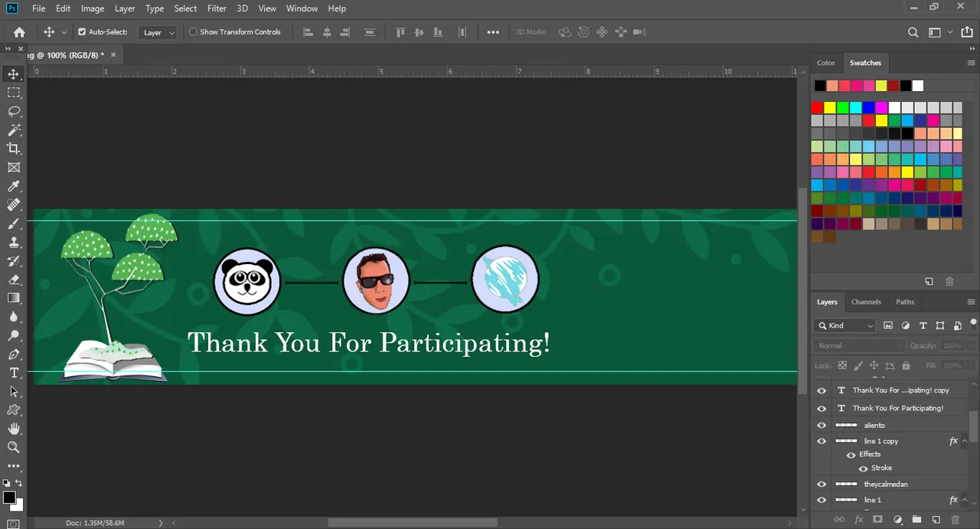Select the Horizontal Type tool
The height and width of the screenshot is (529, 980).
click(x=14, y=373)
